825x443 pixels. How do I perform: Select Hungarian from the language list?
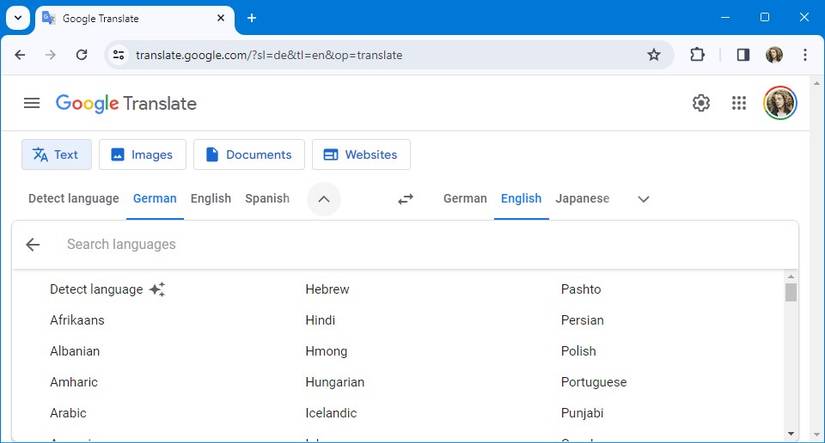pos(335,382)
